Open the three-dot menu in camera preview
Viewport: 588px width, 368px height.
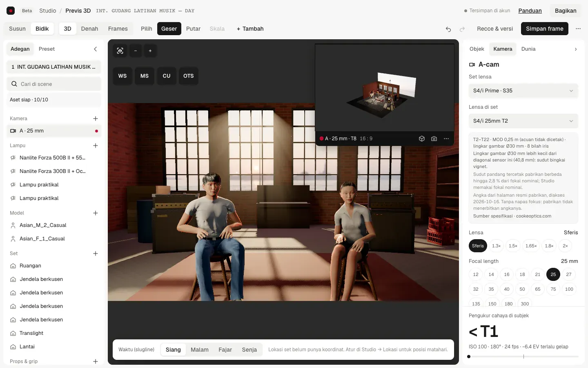point(446,139)
